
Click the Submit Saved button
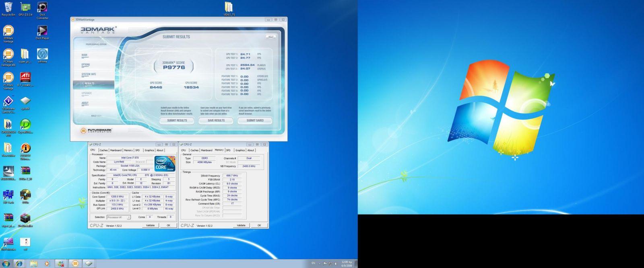pos(255,120)
